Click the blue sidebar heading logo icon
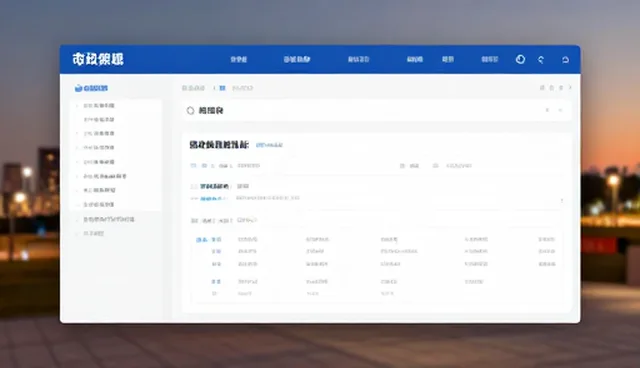Viewport: 640px width, 368px height. pos(78,88)
